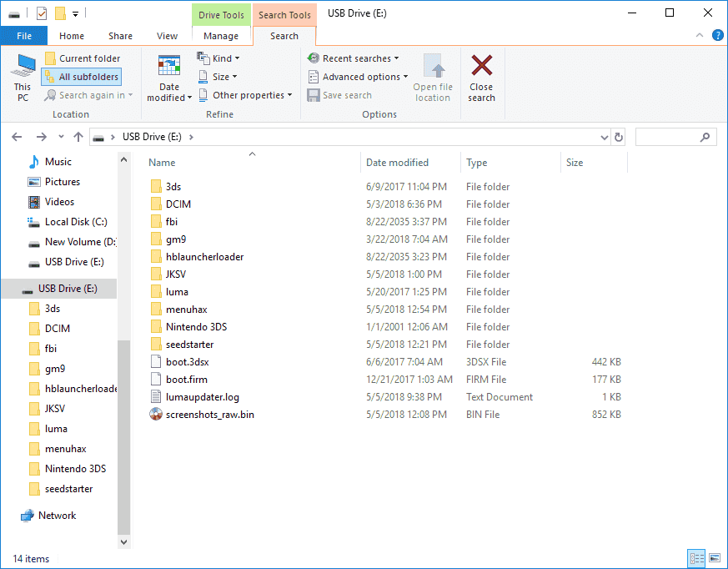Switch to the View ribbon tab
This screenshot has height=569, width=728.
(167, 36)
